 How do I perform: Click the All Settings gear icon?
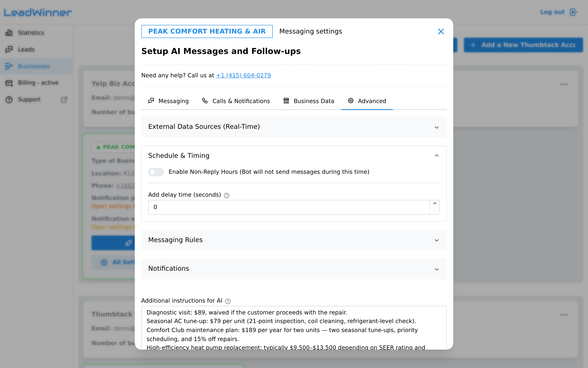tap(104, 262)
